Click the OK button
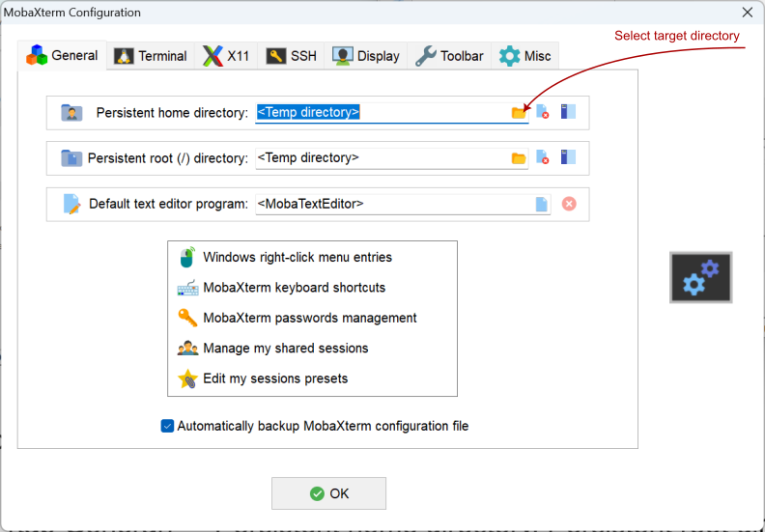The width and height of the screenshot is (765, 532). pos(328,493)
